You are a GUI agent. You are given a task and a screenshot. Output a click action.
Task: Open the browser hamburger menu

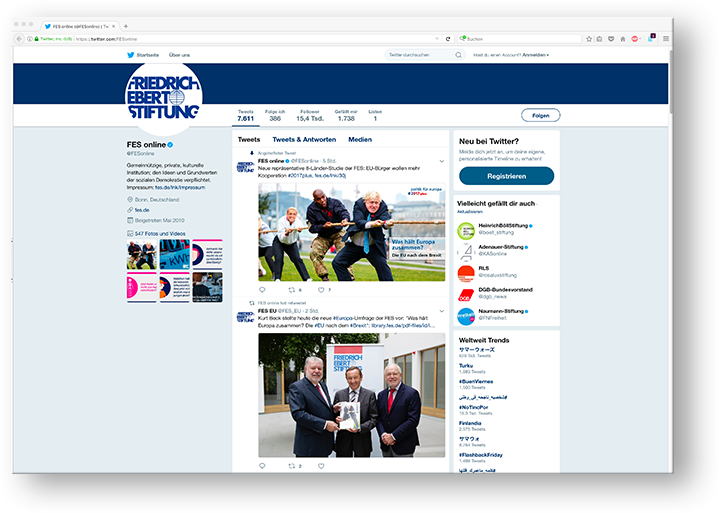(666, 39)
